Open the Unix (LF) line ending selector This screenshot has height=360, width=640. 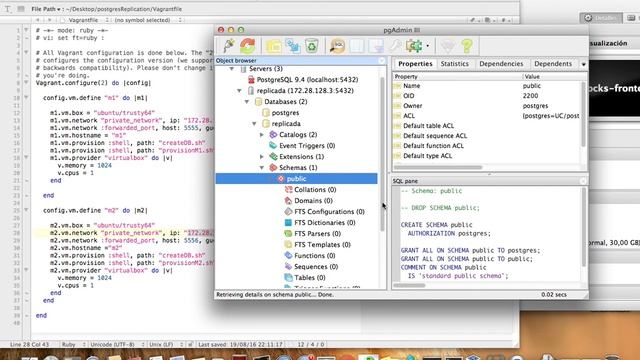coord(165,344)
